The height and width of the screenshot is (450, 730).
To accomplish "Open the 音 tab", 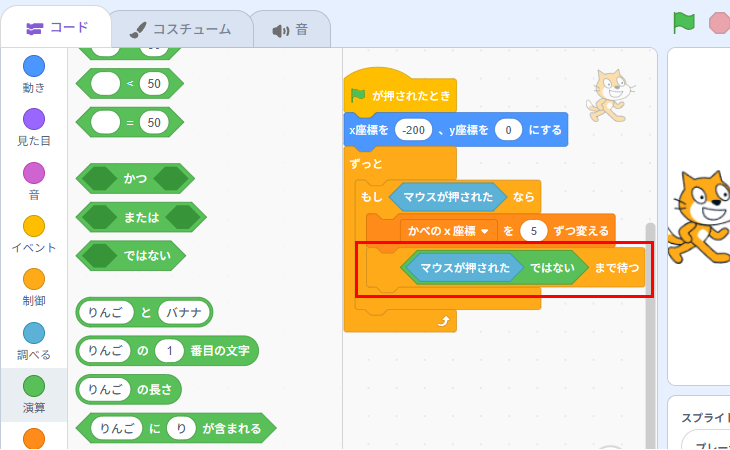I will click(290, 30).
